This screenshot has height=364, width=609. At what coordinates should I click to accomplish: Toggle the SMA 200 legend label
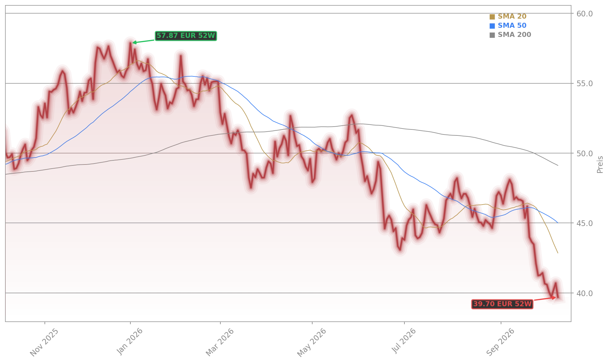coord(514,35)
